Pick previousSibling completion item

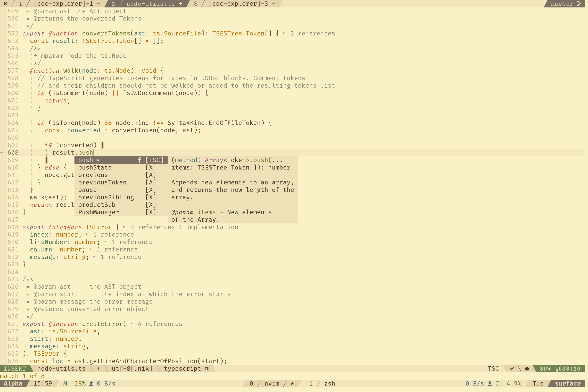121,197
